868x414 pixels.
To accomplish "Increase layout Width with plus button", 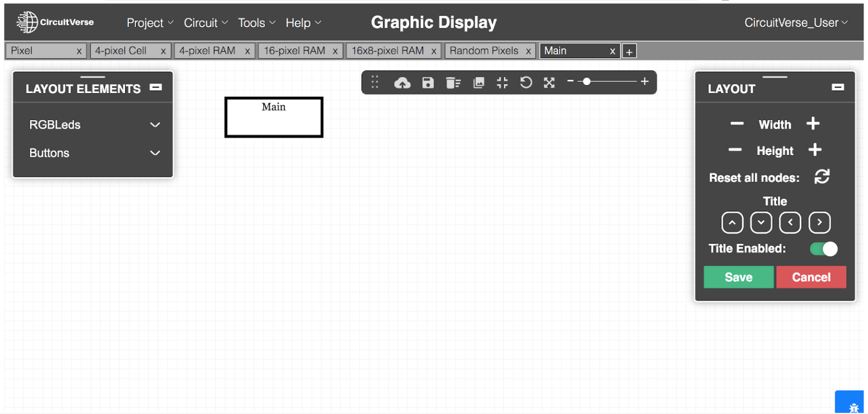I will click(x=812, y=124).
